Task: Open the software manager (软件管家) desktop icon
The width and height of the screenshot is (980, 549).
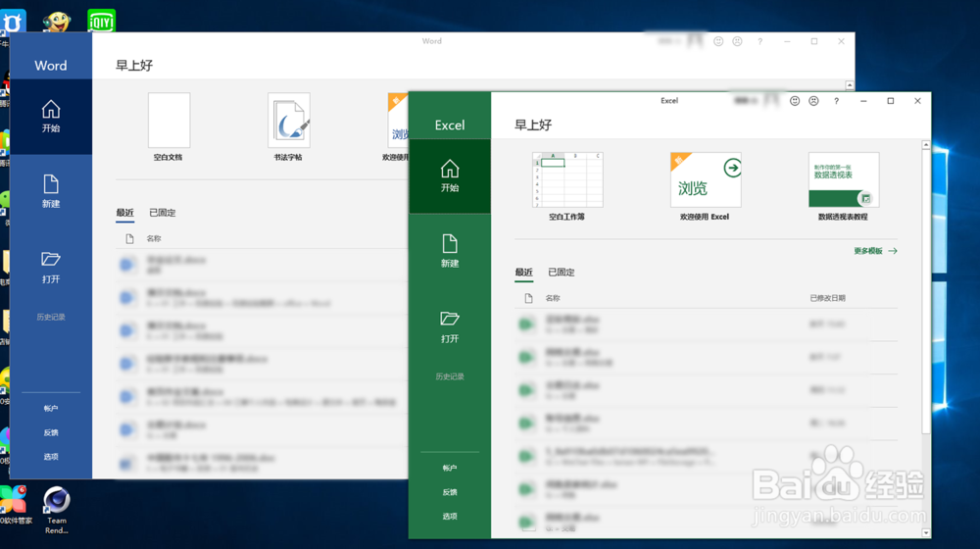Action: (14, 505)
